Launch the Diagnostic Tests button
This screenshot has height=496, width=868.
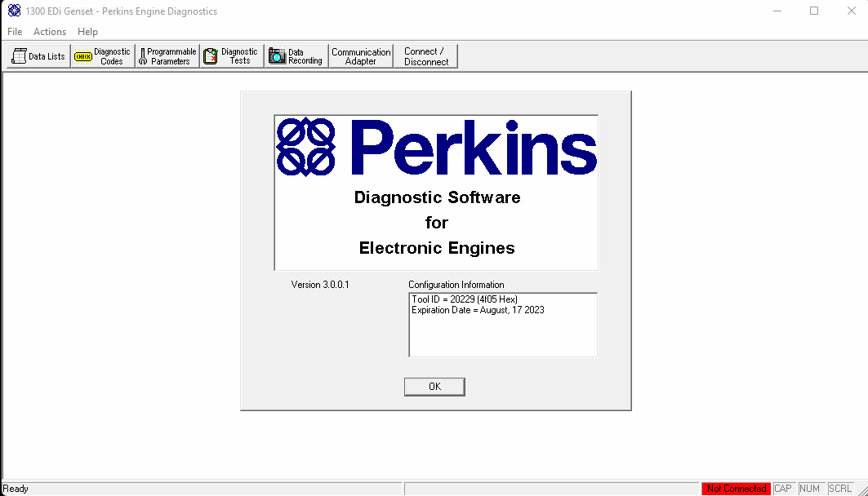[x=231, y=55]
